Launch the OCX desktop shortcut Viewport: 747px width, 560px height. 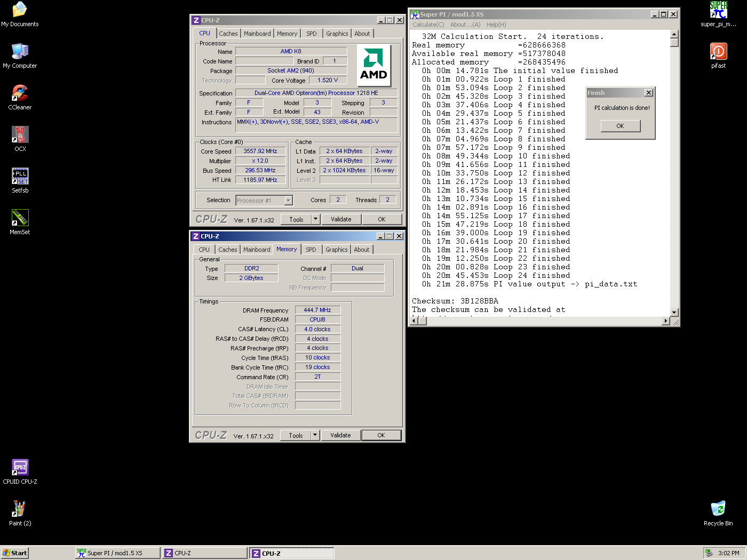coord(20,139)
